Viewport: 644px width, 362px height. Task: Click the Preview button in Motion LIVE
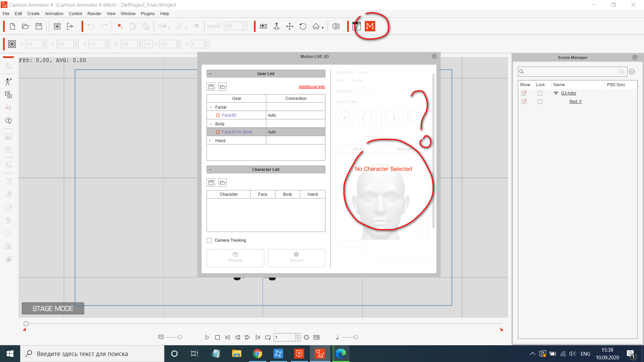coord(235,258)
